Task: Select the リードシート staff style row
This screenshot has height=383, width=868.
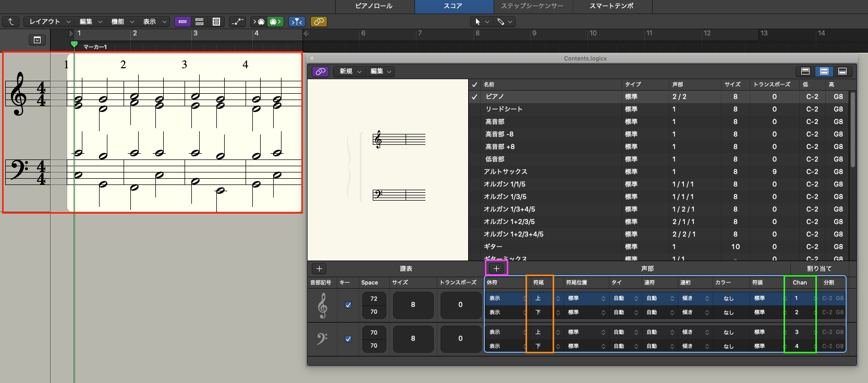Action: click(504, 109)
